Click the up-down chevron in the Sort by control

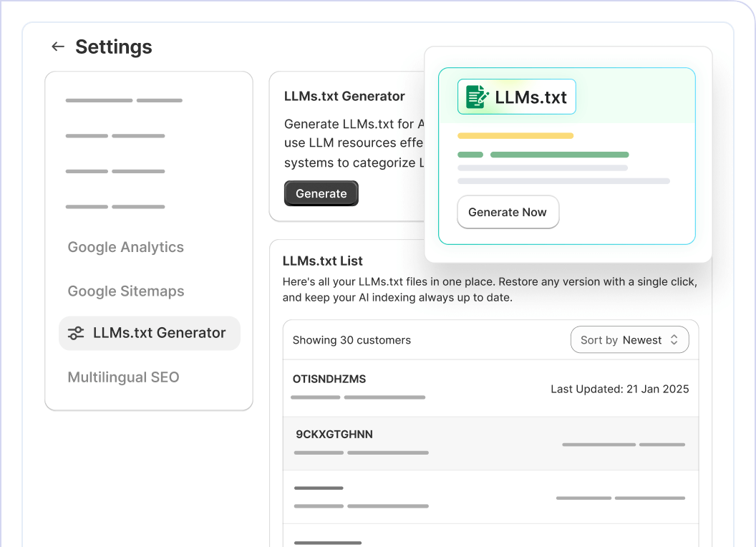click(674, 340)
